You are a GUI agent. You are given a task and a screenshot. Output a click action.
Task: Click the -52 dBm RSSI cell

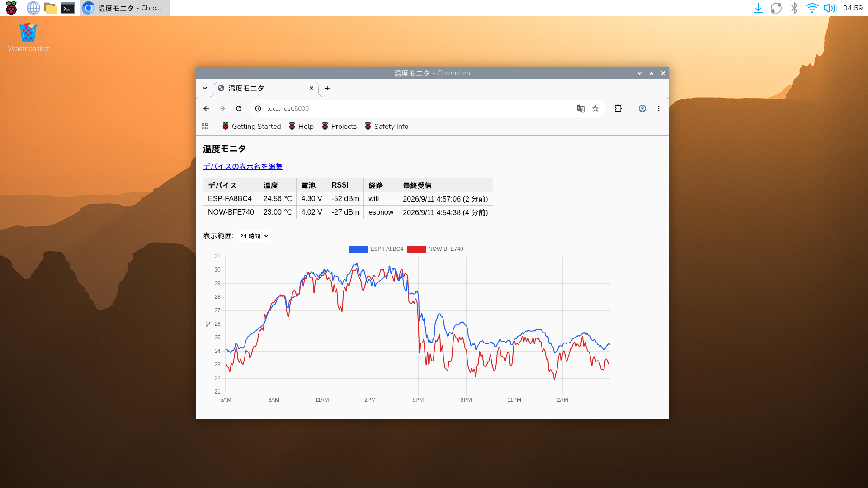point(345,199)
